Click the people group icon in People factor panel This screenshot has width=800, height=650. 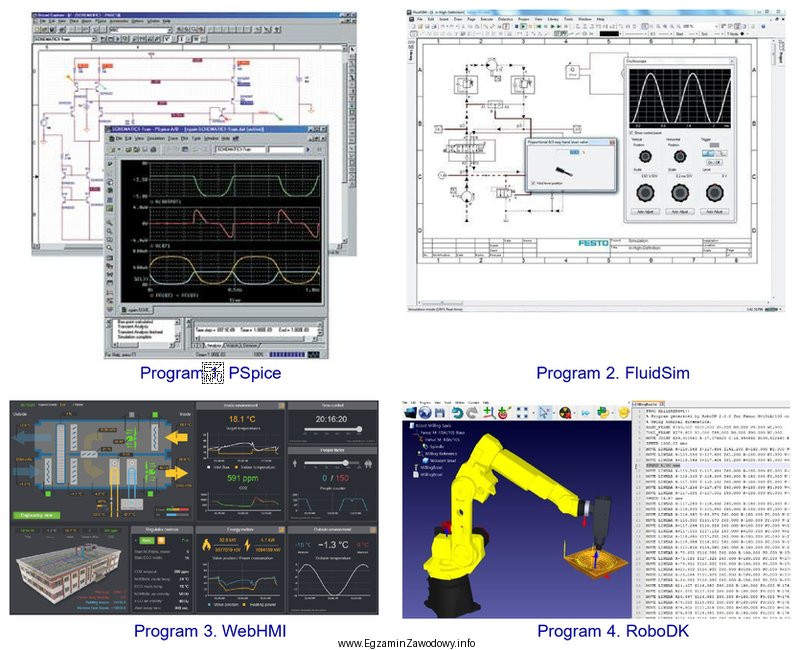(368, 464)
